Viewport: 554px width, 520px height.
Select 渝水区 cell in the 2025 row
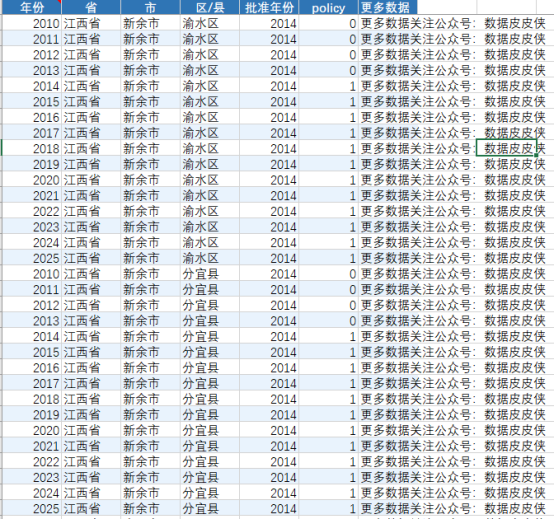(x=210, y=258)
